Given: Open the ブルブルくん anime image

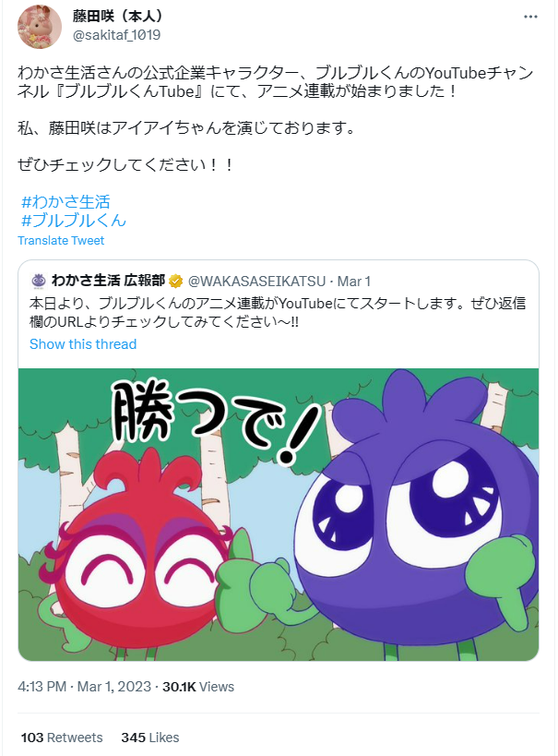Looking at the screenshot, I should coord(279,514).
